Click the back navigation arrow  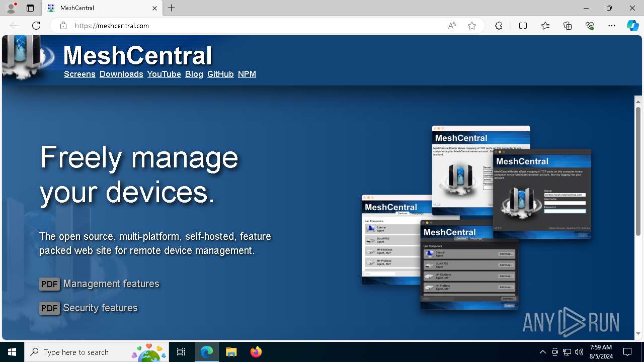click(14, 26)
